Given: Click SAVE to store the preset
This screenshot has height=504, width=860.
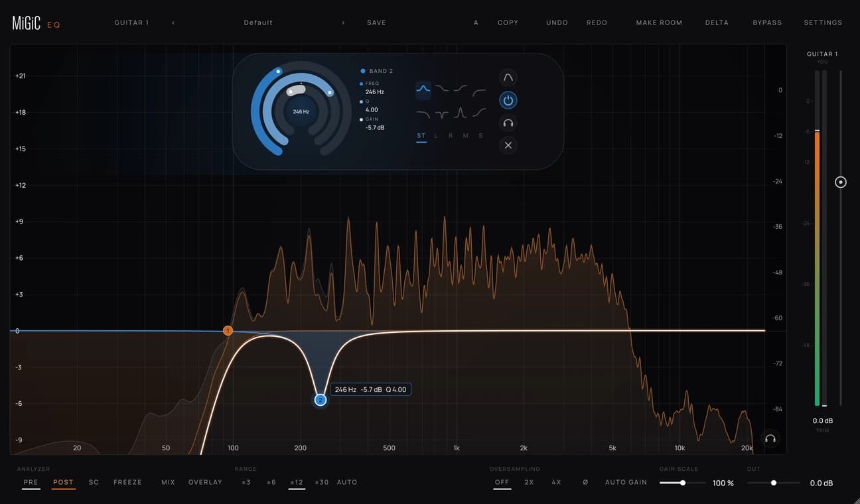Looking at the screenshot, I should [x=376, y=23].
